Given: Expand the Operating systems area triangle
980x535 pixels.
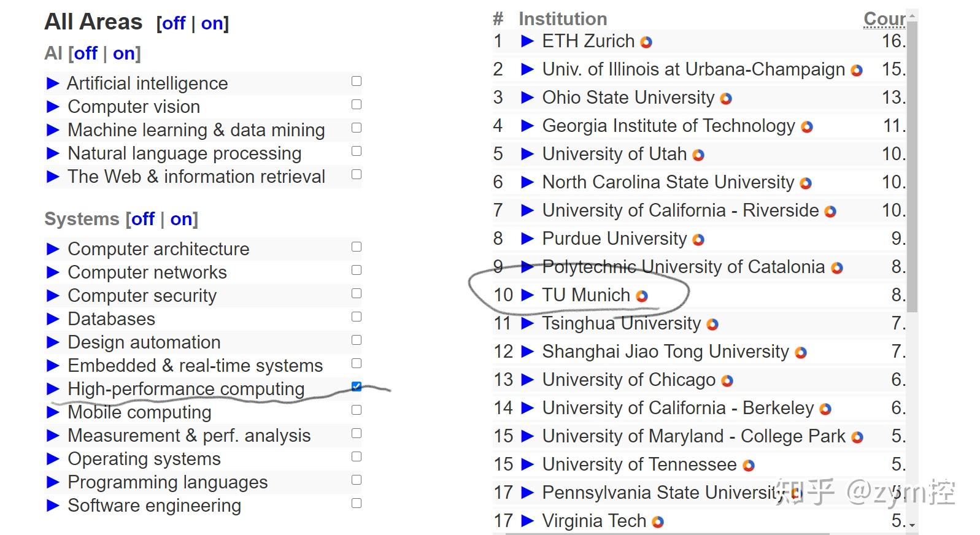Looking at the screenshot, I should point(53,459).
